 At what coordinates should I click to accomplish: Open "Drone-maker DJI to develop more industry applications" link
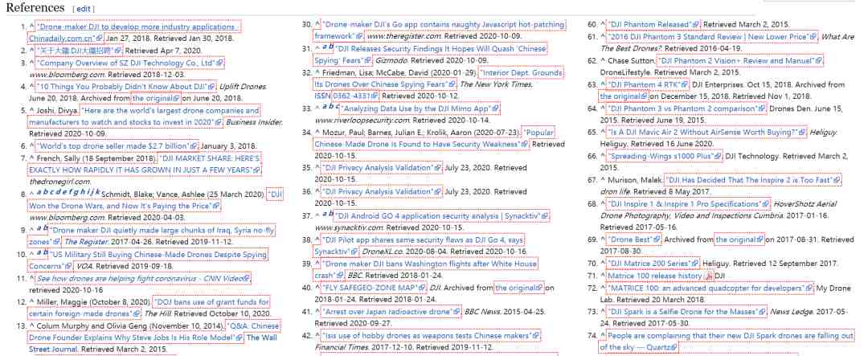133,33
